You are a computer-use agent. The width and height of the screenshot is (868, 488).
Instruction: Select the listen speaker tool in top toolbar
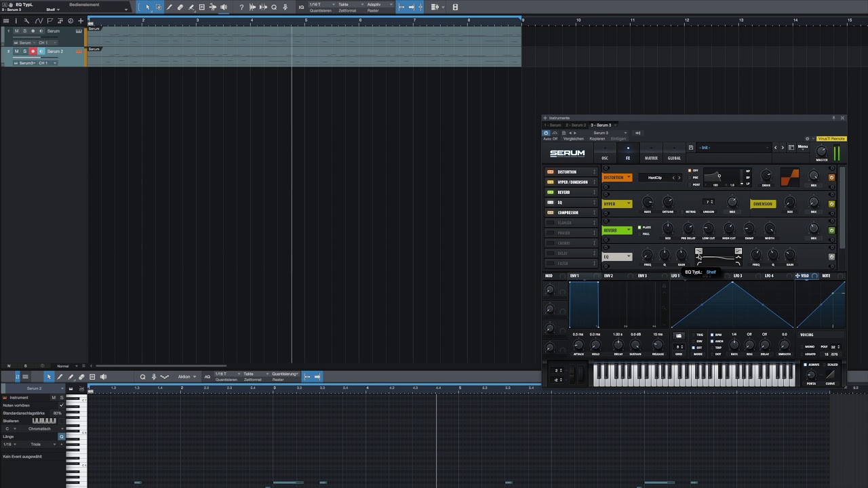[x=223, y=7]
